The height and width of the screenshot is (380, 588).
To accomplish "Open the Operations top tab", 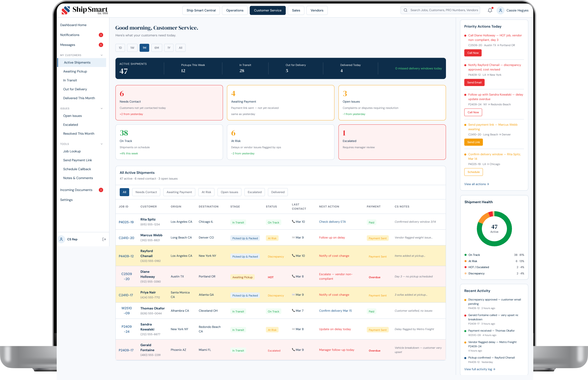I will [235, 10].
